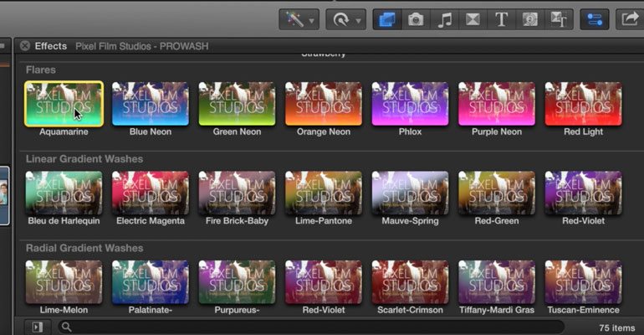Toggle the effects sidebar show/hide button
Screen dimensions: 644x335
tap(38, 327)
